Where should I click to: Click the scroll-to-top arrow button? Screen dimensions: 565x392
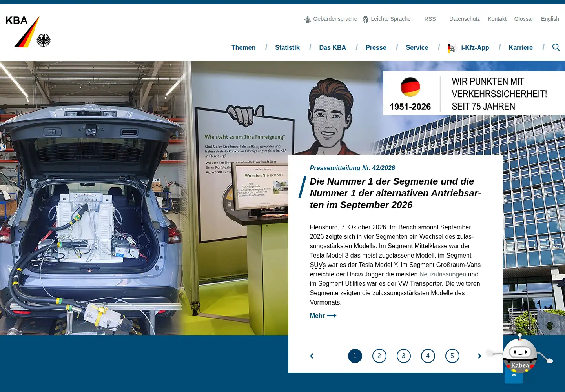514,376
